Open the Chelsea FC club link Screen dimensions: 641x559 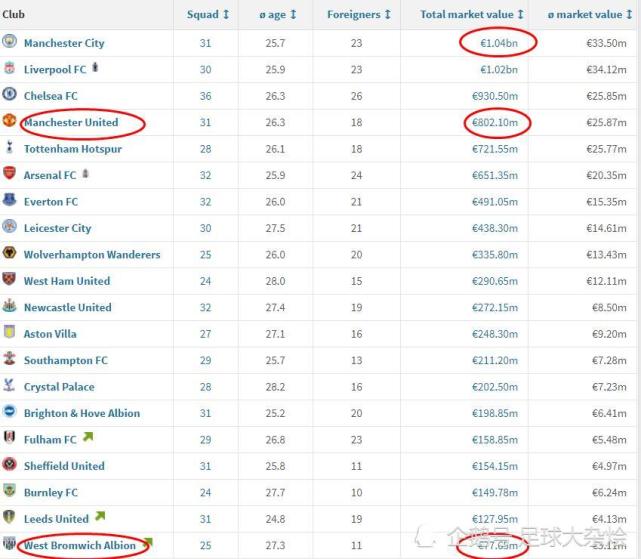tap(51, 96)
